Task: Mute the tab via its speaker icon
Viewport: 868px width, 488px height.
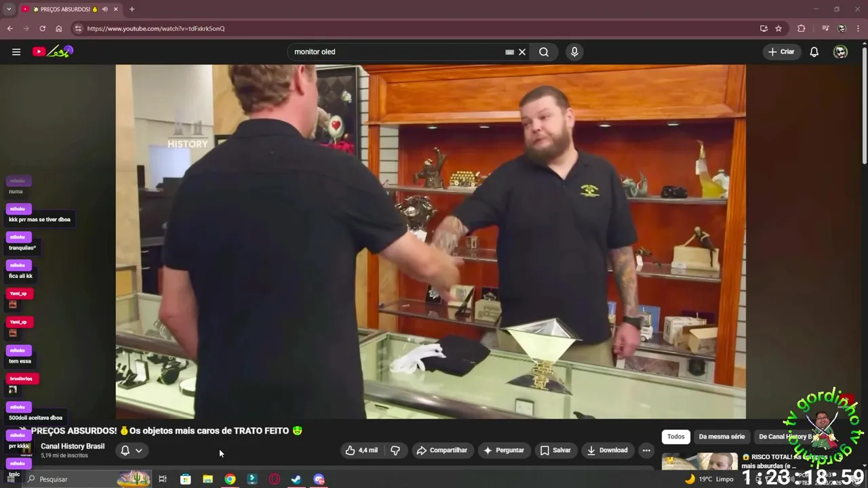Action: tap(104, 9)
